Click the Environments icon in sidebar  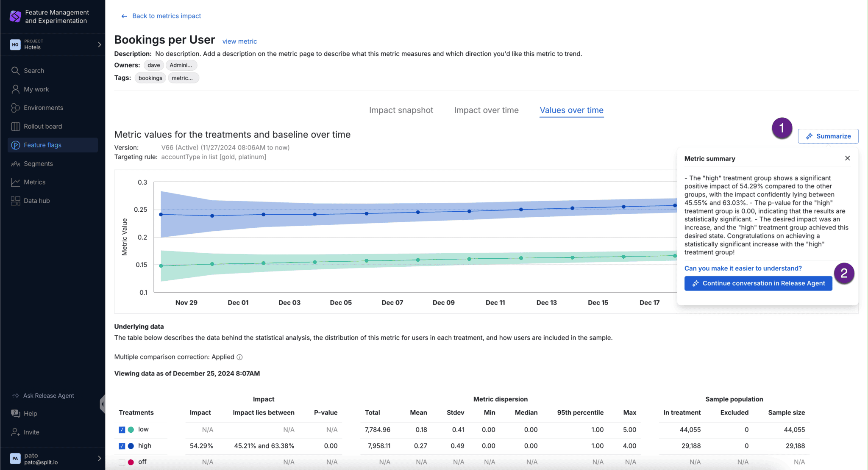click(x=15, y=108)
